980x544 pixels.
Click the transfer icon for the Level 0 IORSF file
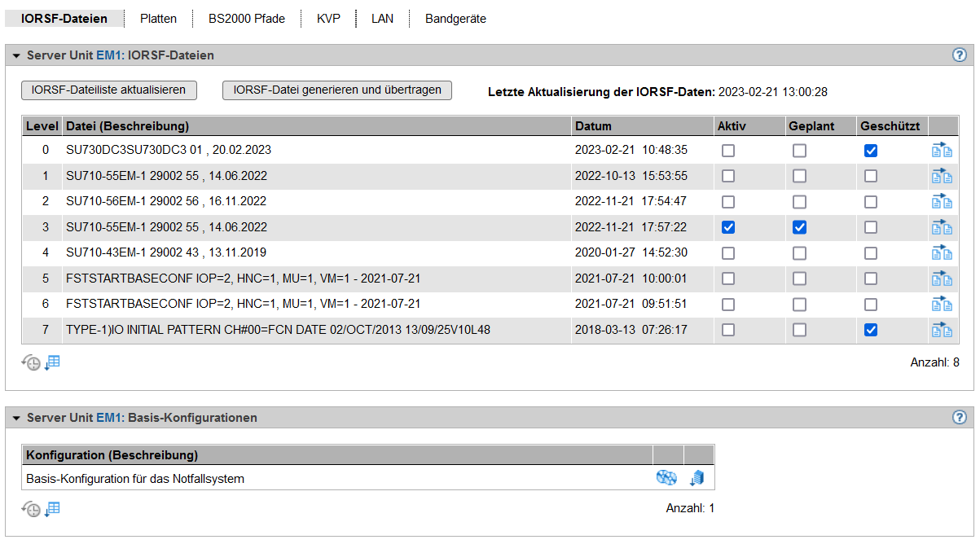point(942,151)
